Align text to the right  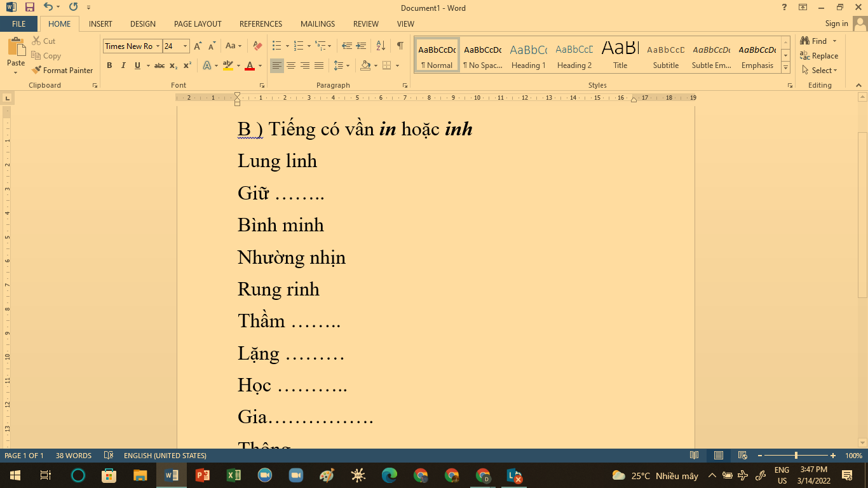click(x=305, y=65)
